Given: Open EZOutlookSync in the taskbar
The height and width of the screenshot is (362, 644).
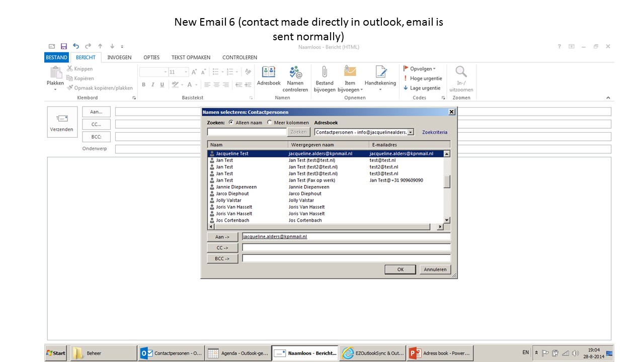Looking at the screenshot, I should tap(372, 353).
